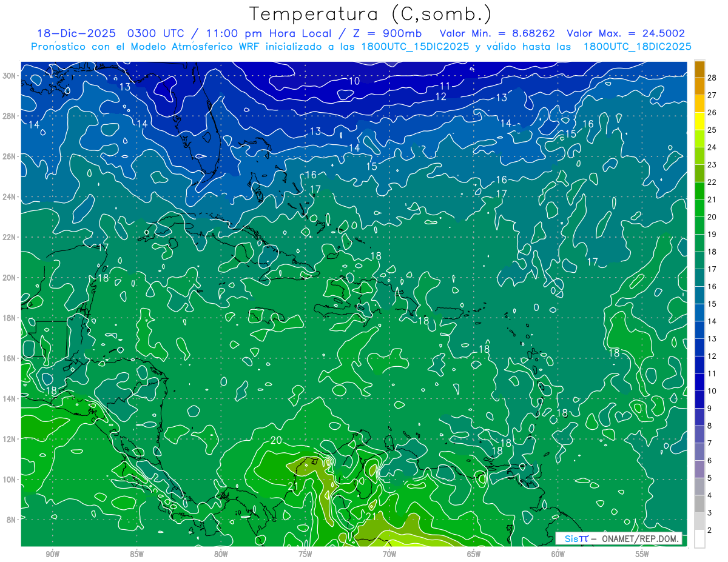The width and height of the screenshot is (728, 562).
Task: Click the colorbar label '4'
Action: pyautogui.click(x=709, y=496)
